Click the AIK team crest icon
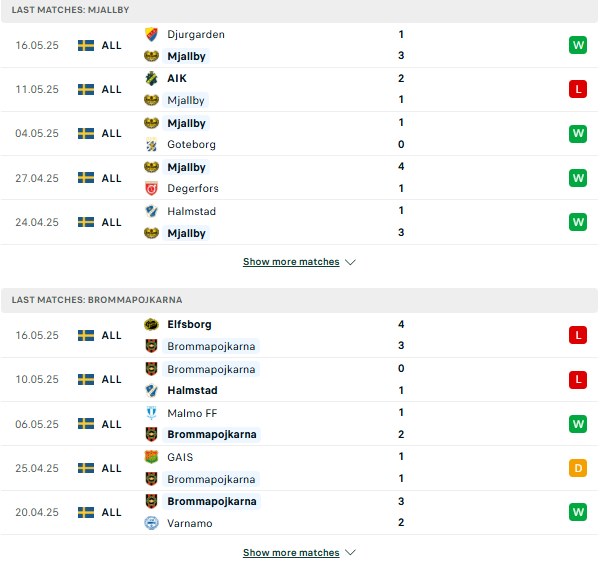The image size is (600, 566). (x=151, y=78)
